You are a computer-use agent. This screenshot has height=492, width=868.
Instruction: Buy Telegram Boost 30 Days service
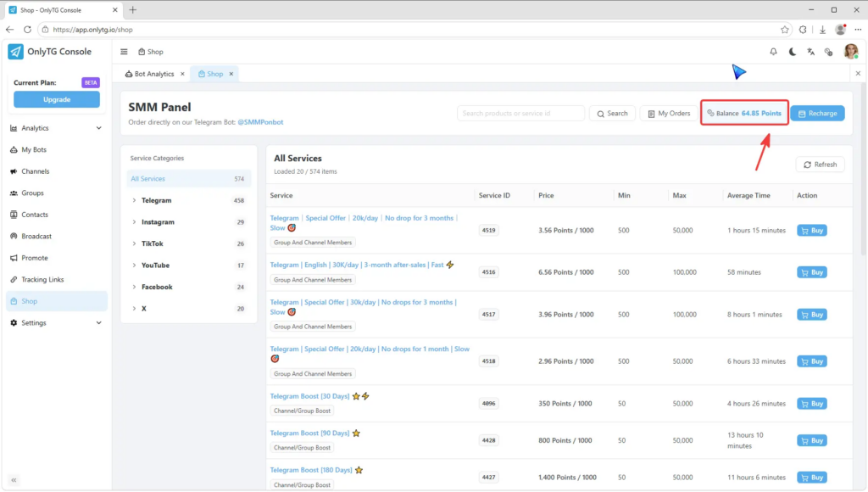pyautogui.click(x=812, y=403)
